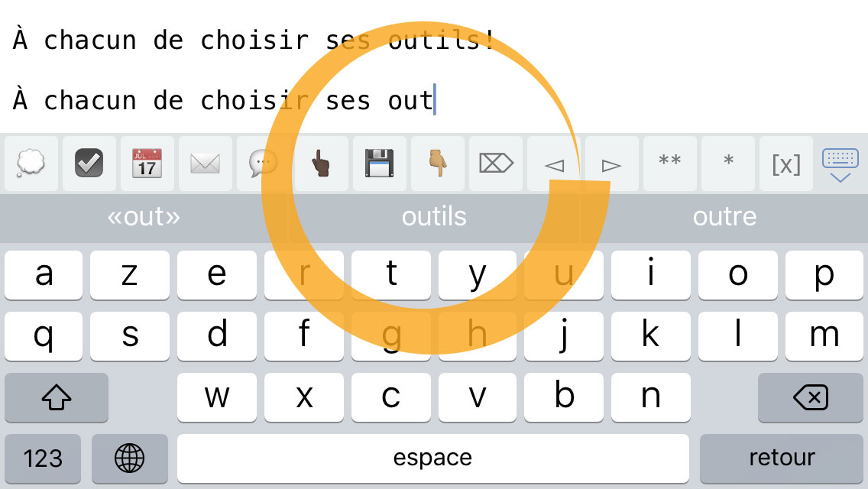Hide keyboard with the dismiss icon
The width and height of the screenshot is (868, 489).
pyautogui.click(x=840, y=165)
